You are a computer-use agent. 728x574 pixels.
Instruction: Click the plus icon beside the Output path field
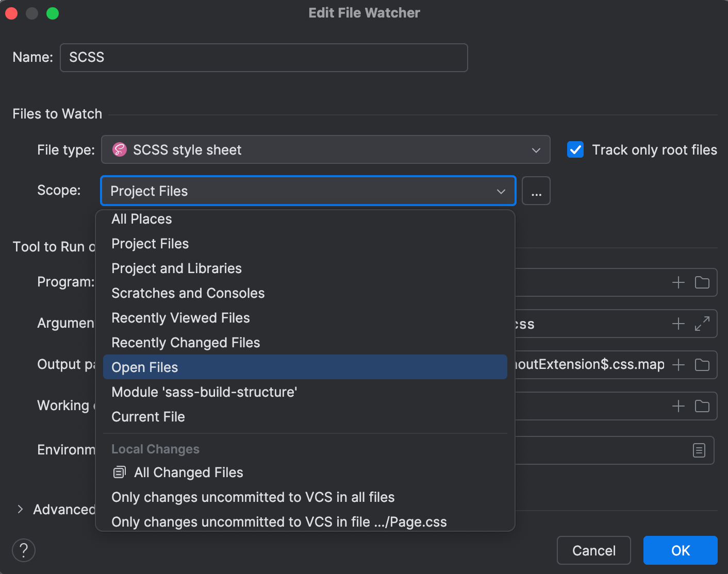point(678,365)
